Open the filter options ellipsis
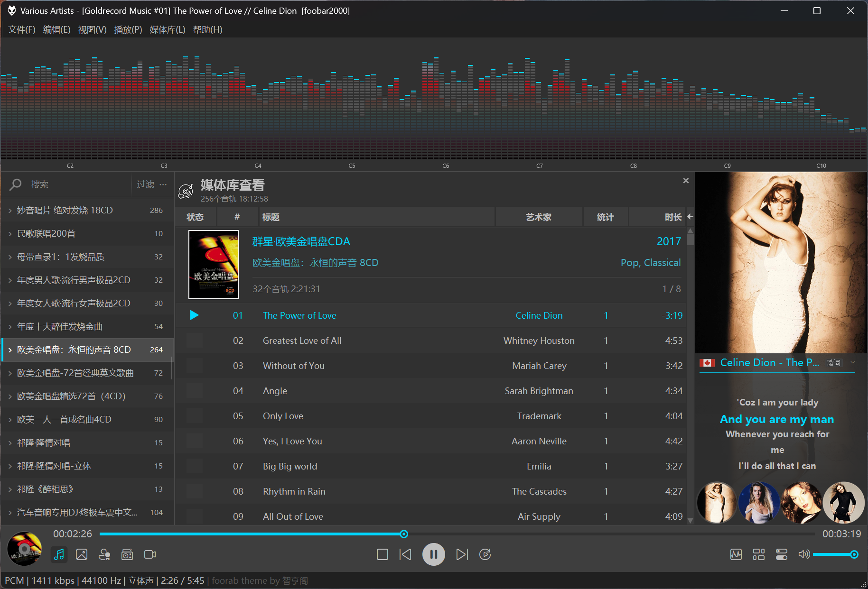Image resolution: width=868 pixels, height=589 pixels. [163, 184]
